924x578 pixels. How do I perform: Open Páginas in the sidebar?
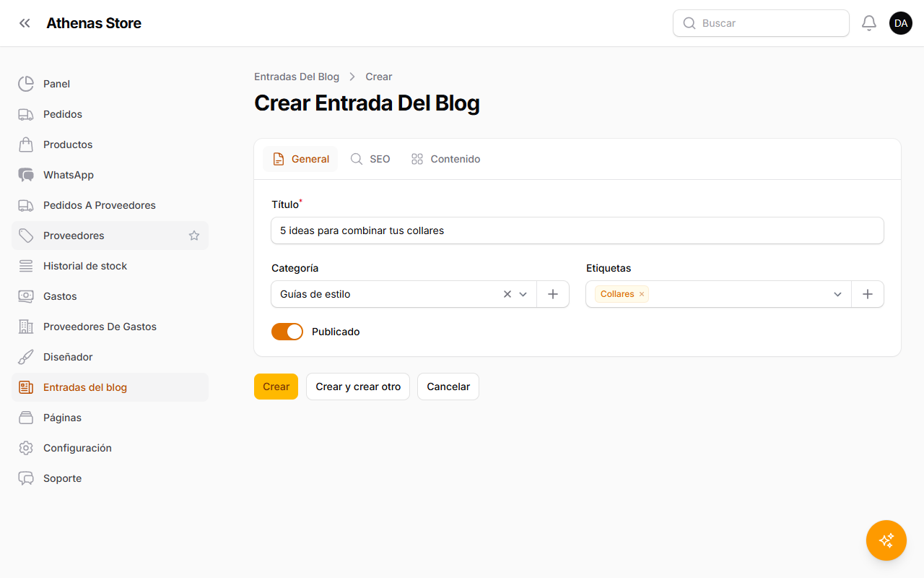[110, 418]
